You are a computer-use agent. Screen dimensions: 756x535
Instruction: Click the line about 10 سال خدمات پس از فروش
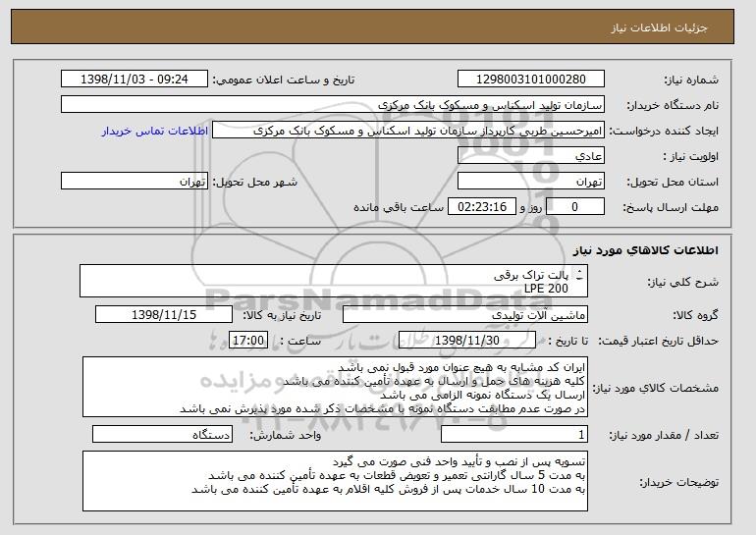click(x=389, y=489)
